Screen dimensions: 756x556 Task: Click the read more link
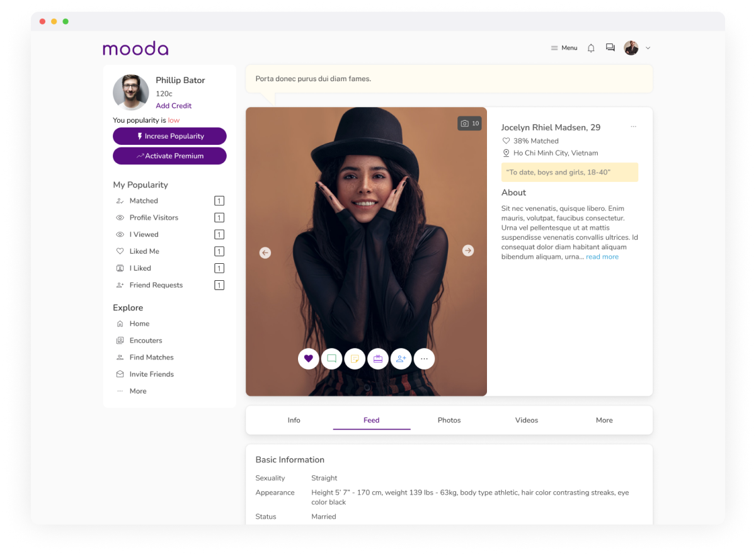(x=602, y=257)
